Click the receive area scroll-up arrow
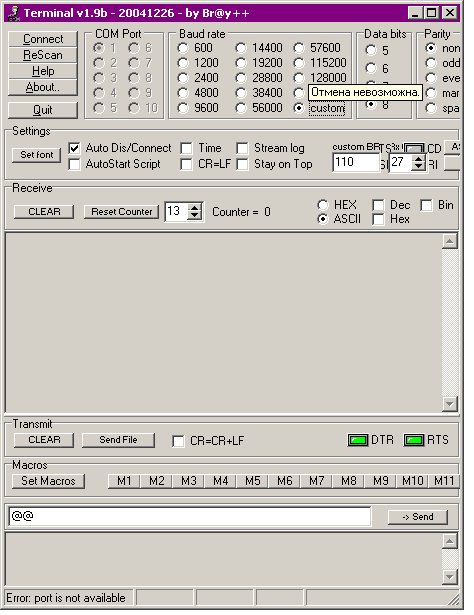 click(x=449, y=241)
